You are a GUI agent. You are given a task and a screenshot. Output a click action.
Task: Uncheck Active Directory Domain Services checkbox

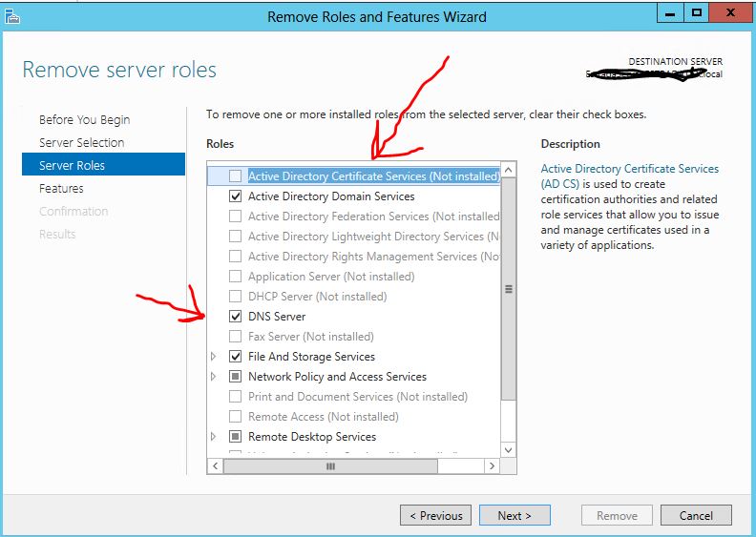tap(235, 196)
